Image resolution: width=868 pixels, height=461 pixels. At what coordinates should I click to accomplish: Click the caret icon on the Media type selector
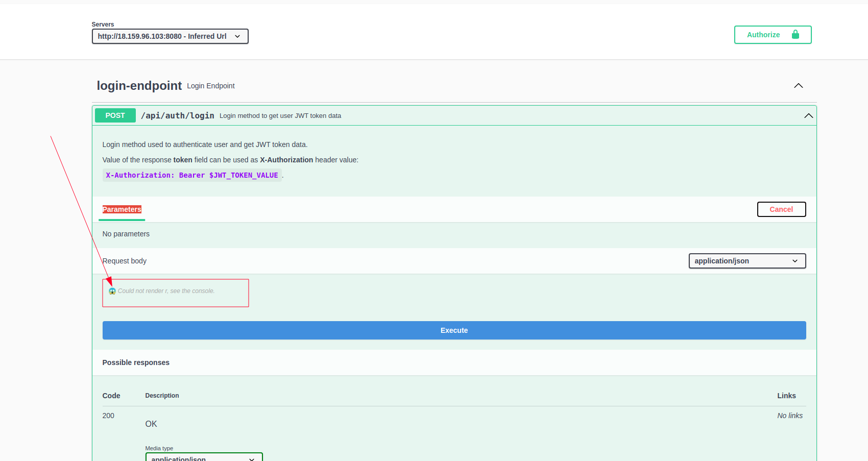[251, 458]
